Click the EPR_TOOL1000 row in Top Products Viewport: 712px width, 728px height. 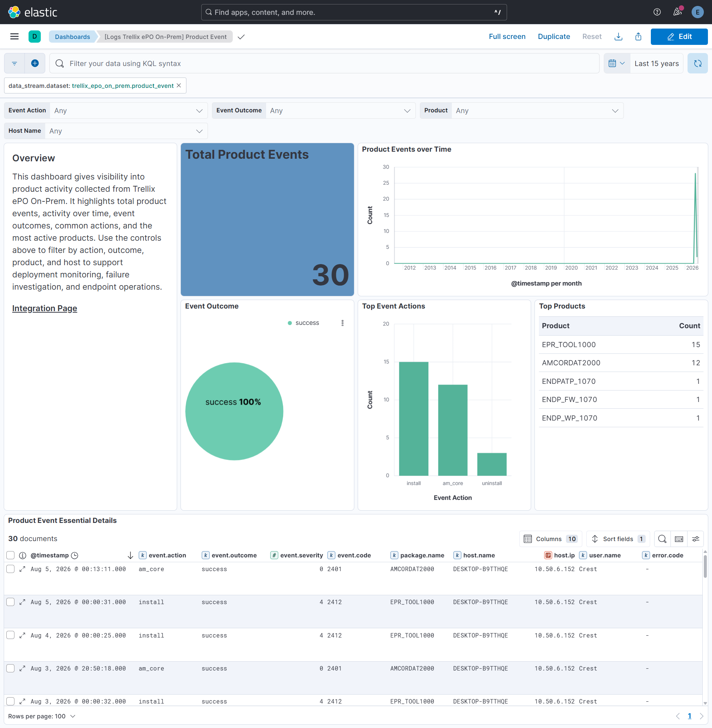(x=621, y=345)
